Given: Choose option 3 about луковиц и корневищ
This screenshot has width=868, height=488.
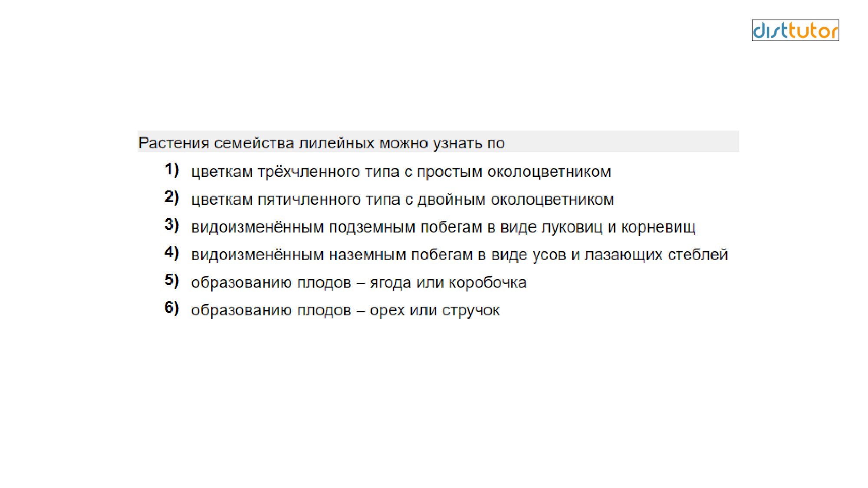Looking at the screenshot, I should coord(443,227).
